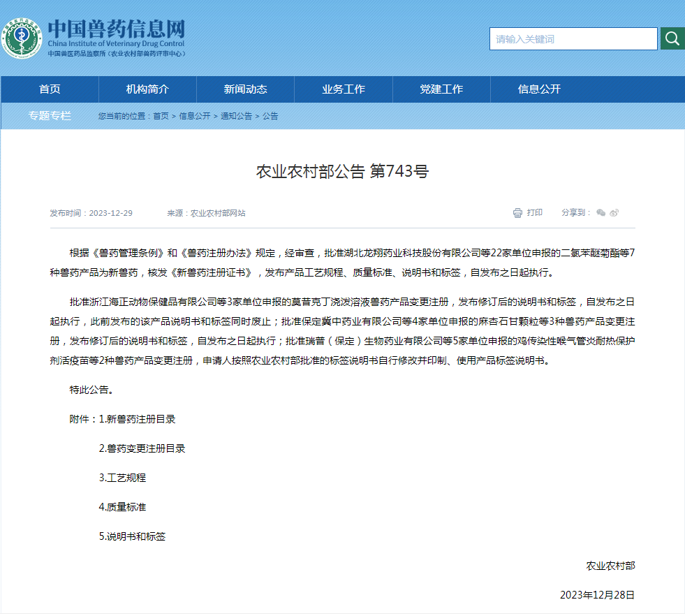Click the China Institute of Veterinary Drug Control logo
685x616 pixels.
pos(22,38)
